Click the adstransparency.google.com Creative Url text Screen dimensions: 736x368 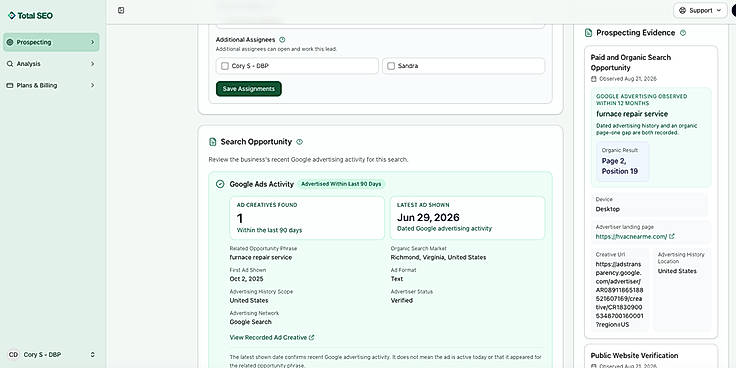click(x=620, y=294)
